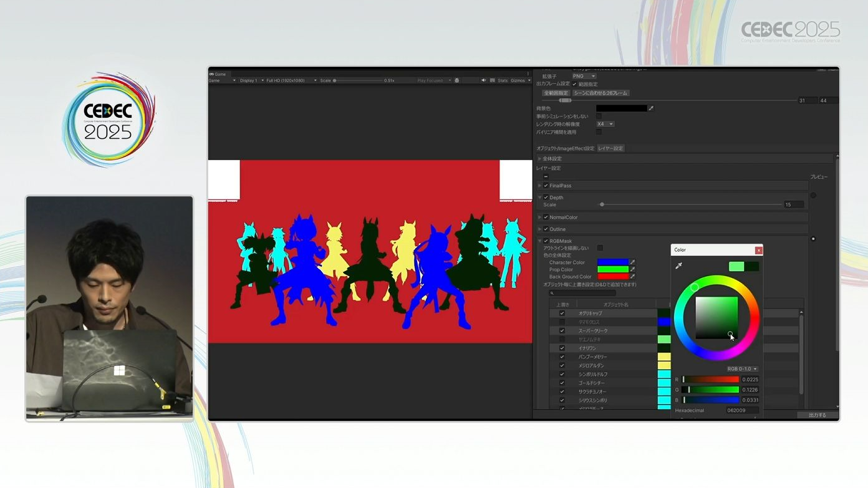Toggle override checkbox for スーパークリーク
868x488 pixels.
click(562, 331)
